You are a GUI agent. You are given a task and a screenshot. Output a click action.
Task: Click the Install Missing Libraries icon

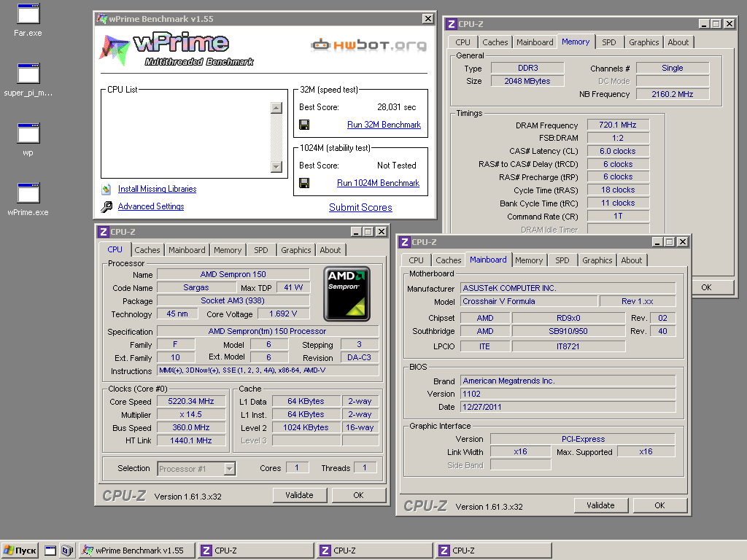pos(107,189)
